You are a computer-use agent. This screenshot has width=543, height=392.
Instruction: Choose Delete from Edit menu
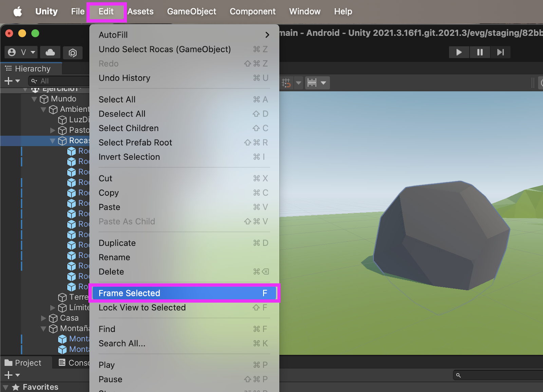pos(184,272)
